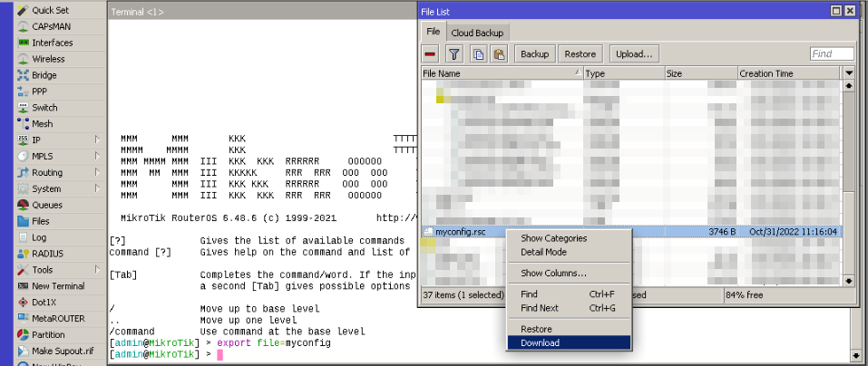Screen dimensions: 868x366
Task: Click the paste icon in File List toolbar
Action: pos(500,53)
